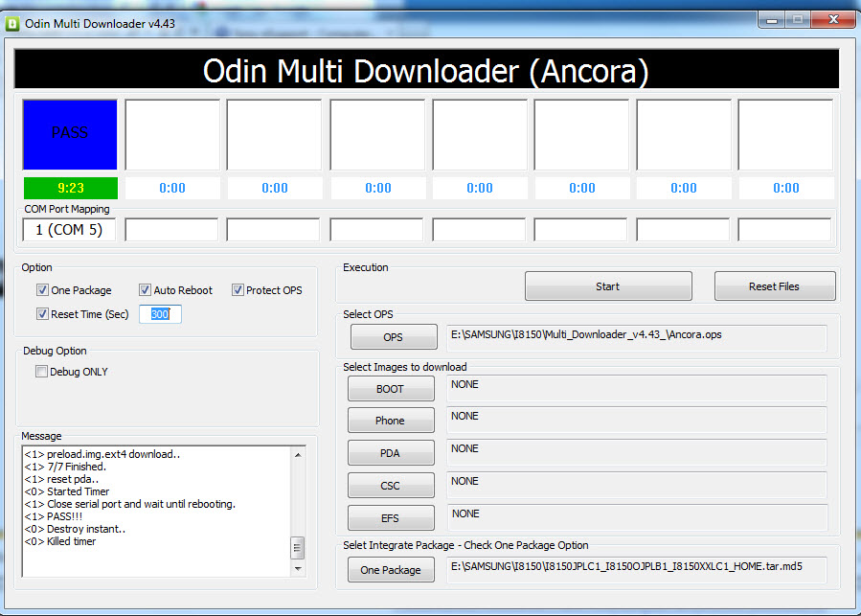Click the OPS path field showing Ancora.ops

(637, 337)
